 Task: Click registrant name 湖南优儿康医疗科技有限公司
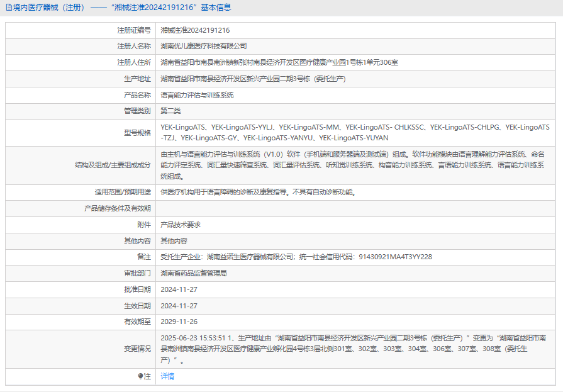(x=204, y=46)
